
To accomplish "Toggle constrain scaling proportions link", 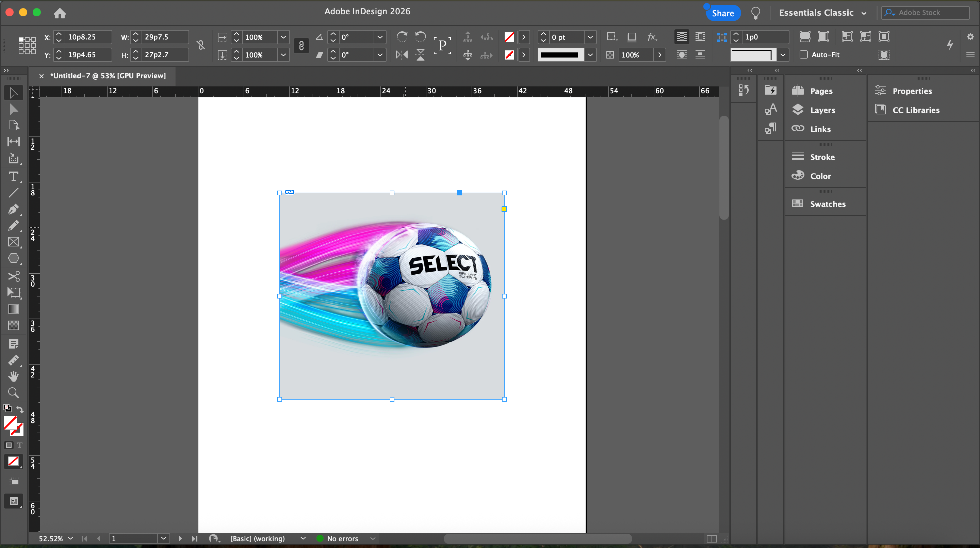I will pyautogui.click(x=301, y=46).
